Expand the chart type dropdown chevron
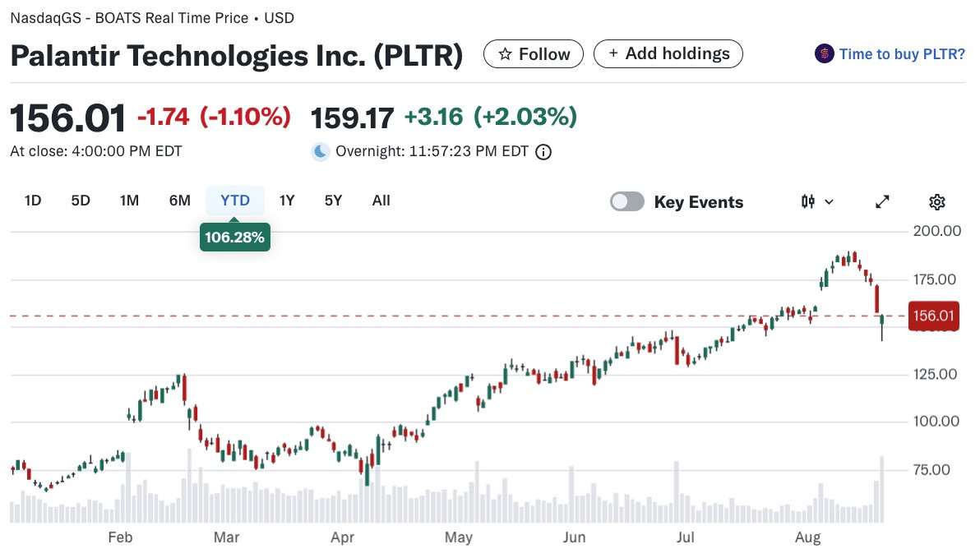Viewport: 980px width, 558px height. coord(830,202)
